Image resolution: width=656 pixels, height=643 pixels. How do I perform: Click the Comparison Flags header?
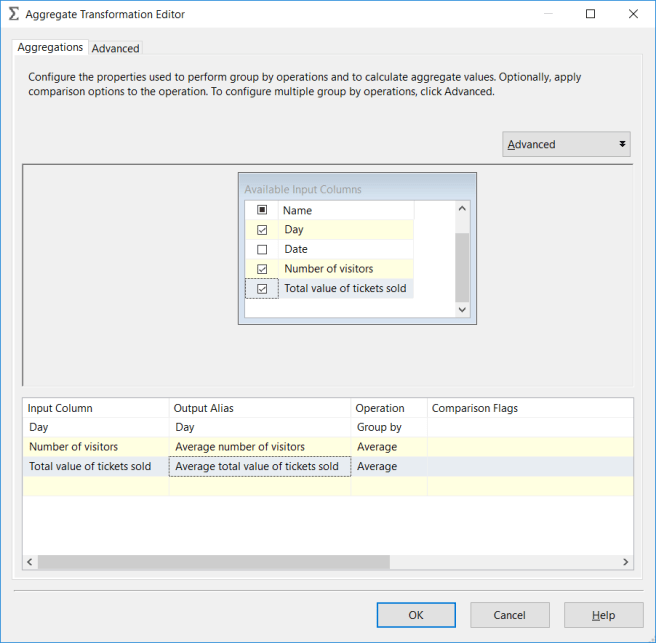point(530,408)
